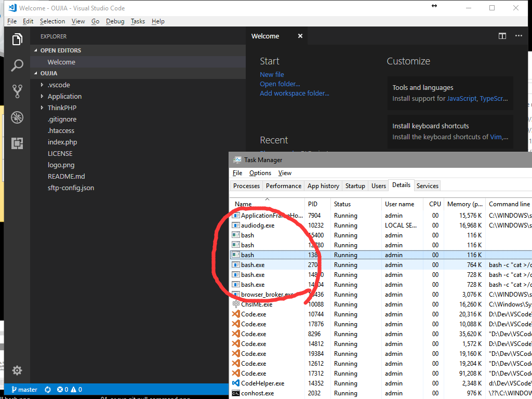Open the Manage settings gear in VS Code
Viewport: 532px width, 399px height.
(x=17, y=370)
